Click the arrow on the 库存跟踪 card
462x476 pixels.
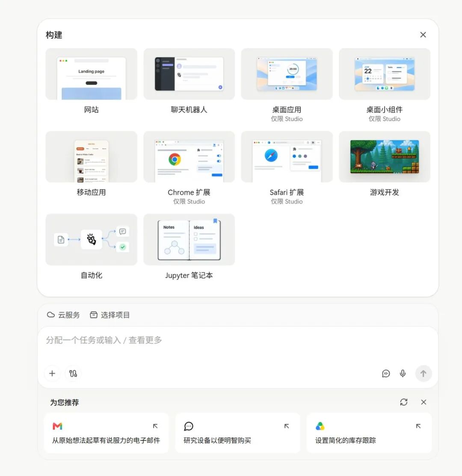(418, 426)
